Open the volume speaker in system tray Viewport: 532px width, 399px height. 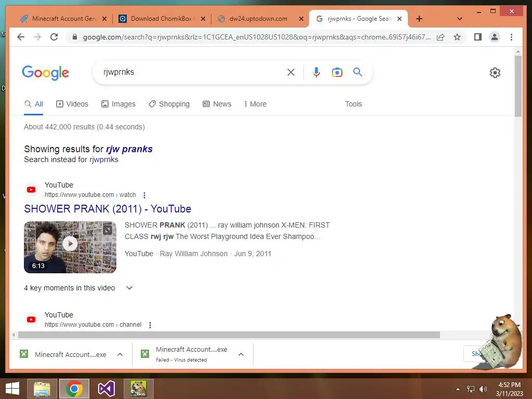(x=483, y=389)
